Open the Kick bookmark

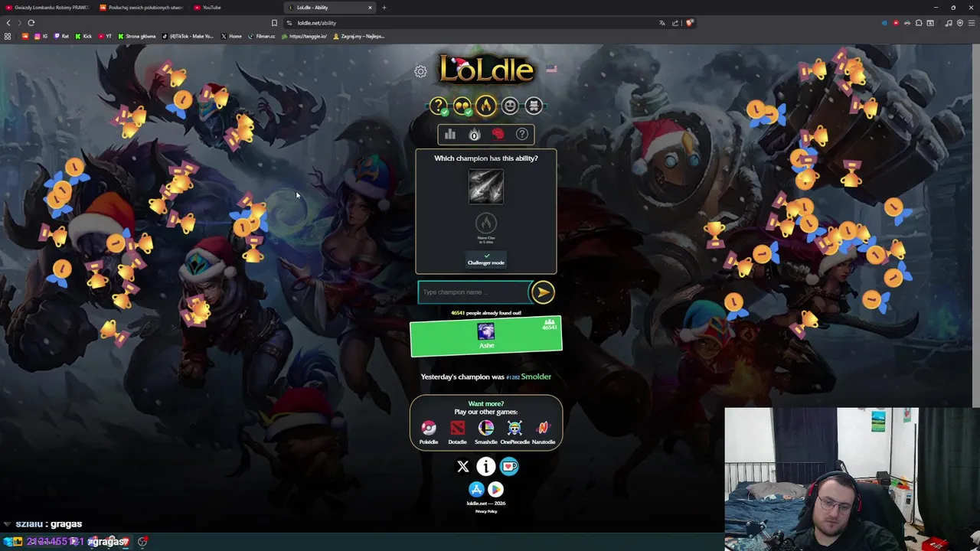[83, 36]
